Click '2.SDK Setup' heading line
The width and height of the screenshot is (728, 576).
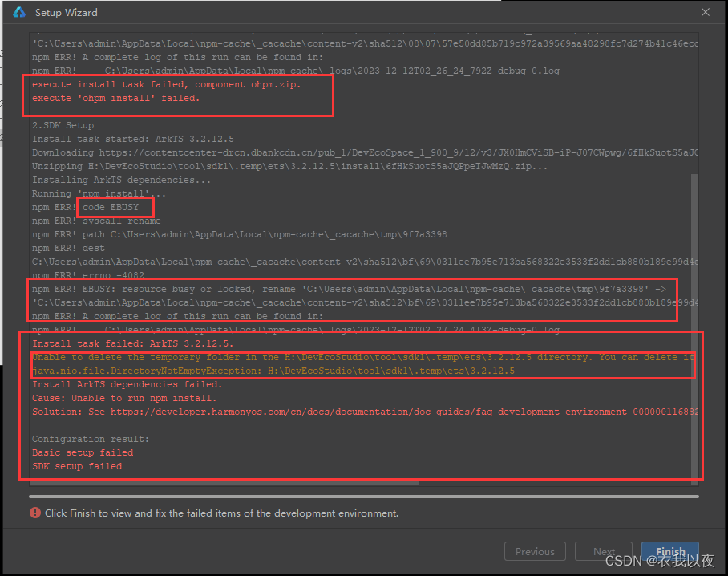63,125
